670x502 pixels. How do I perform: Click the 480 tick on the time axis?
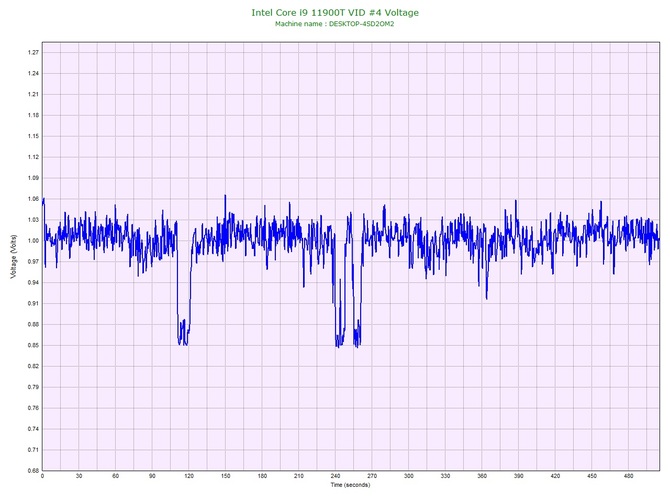click(629, 476)
